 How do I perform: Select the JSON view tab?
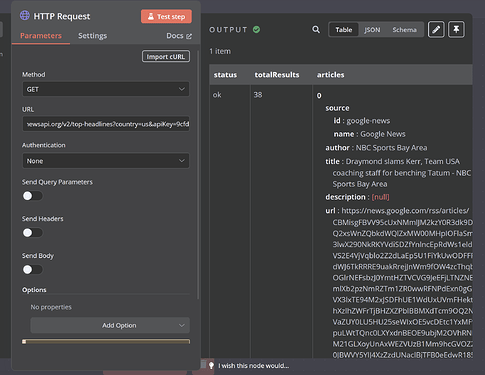click(x=372, y=30)
